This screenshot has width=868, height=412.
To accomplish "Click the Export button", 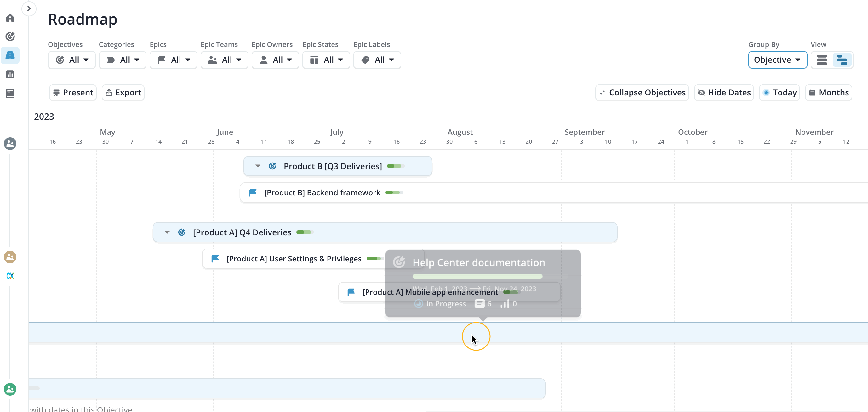I will [123, 93].
